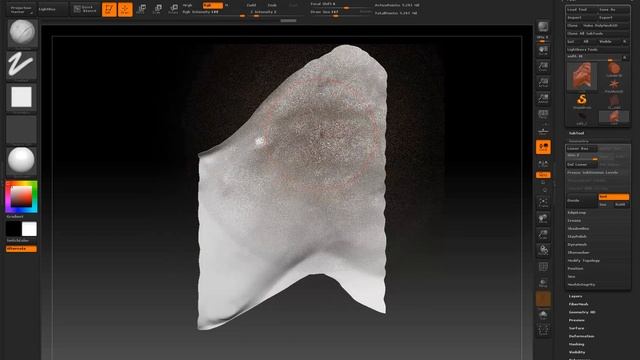640x360 pixels.
Task: Open the material sphere selector
Action: point(22,161)
